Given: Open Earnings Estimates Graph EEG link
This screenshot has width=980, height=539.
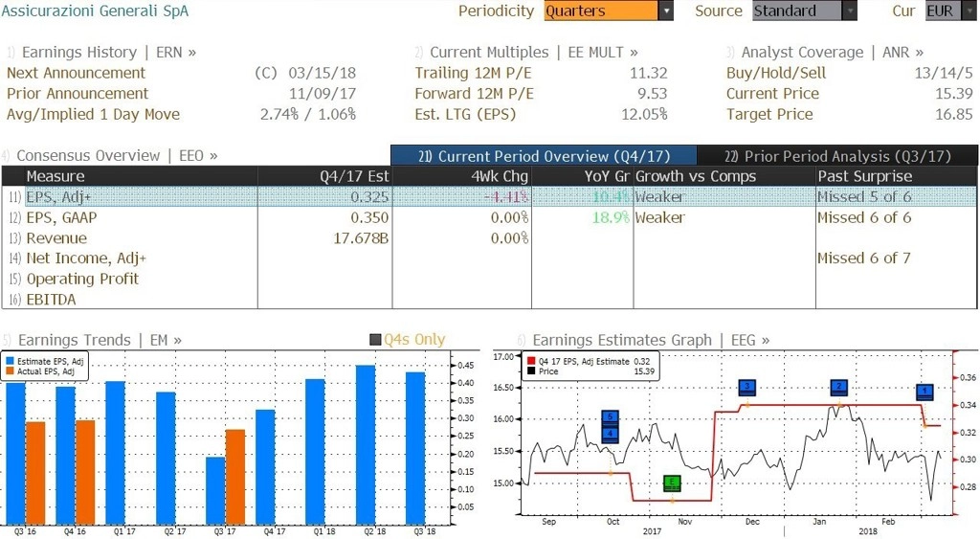Looking at the screenshot, I should pyautogui.click(x=651, y=340).
